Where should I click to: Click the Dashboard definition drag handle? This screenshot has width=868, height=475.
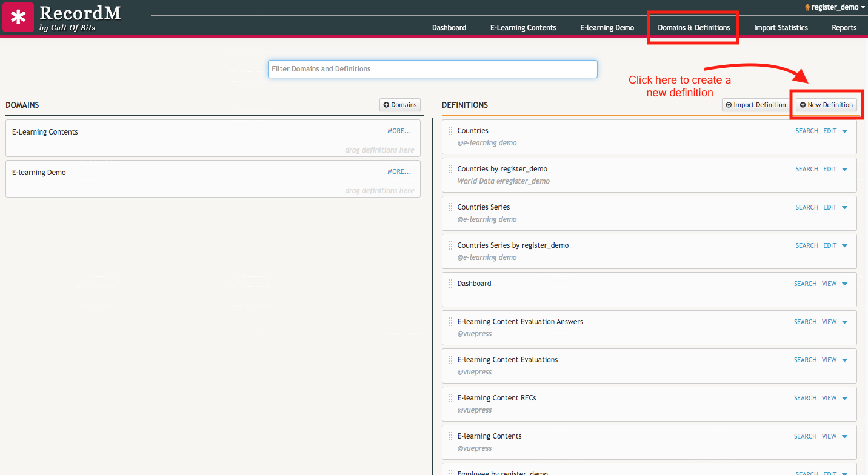(450, 284)
